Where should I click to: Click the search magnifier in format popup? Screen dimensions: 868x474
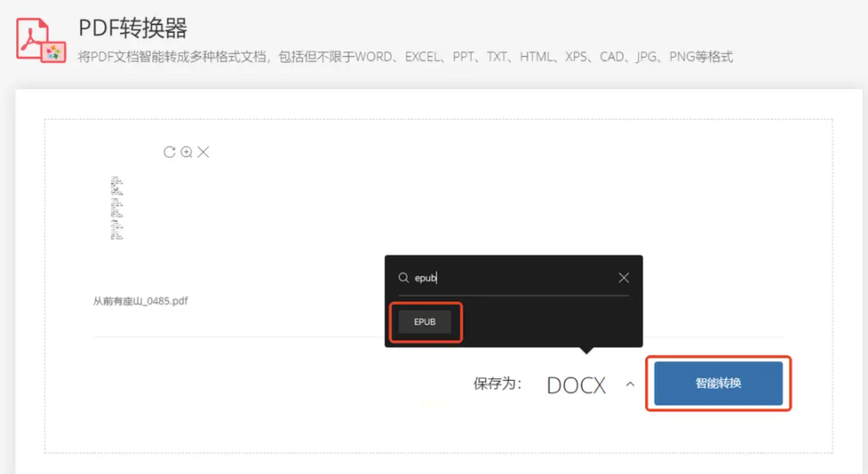(x=404, y=278)
